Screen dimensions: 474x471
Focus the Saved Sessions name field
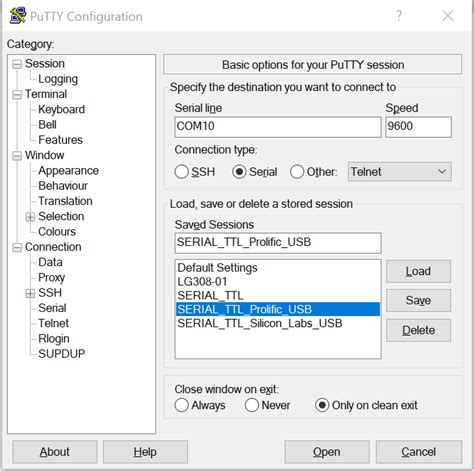pyautogui.click(x=278, y=243)
